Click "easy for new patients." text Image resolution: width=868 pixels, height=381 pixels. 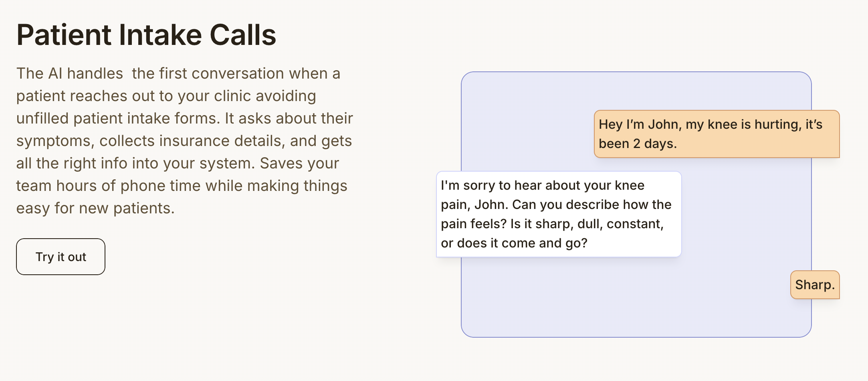(95, 208)
